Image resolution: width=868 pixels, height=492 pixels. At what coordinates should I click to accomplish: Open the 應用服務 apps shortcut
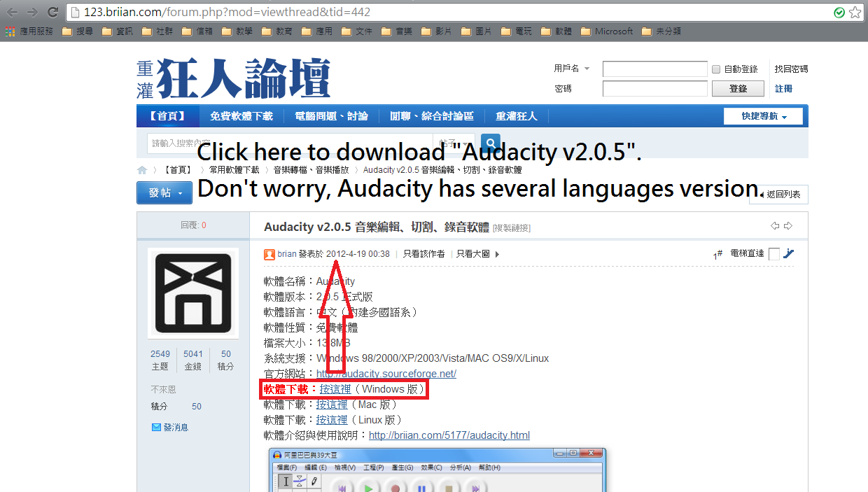29,31
